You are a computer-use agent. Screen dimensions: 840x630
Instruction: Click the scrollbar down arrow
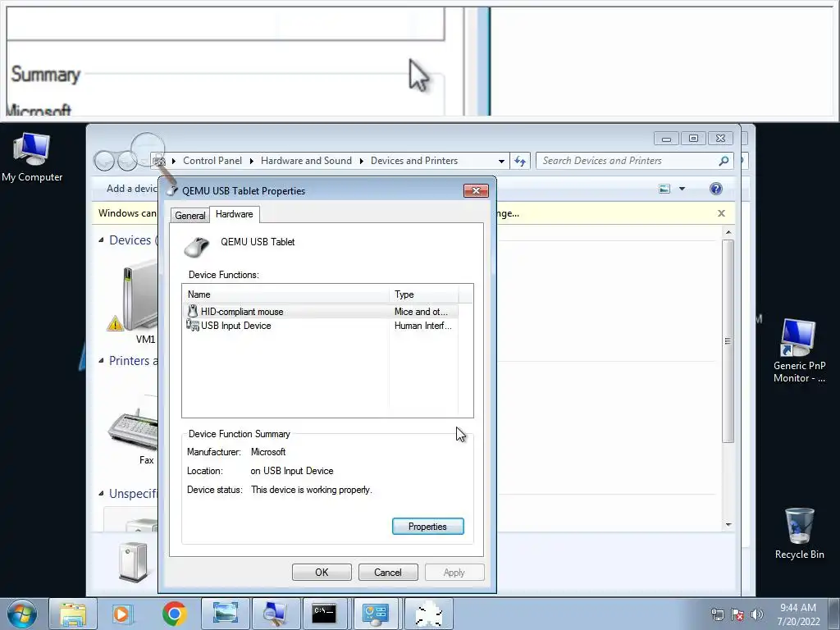728,524
